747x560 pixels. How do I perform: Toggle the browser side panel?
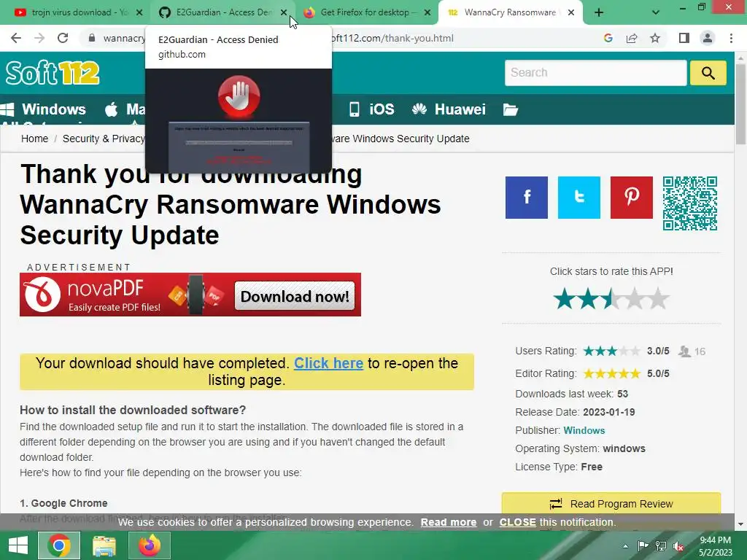pyautogui.click(x=684, y=38)
